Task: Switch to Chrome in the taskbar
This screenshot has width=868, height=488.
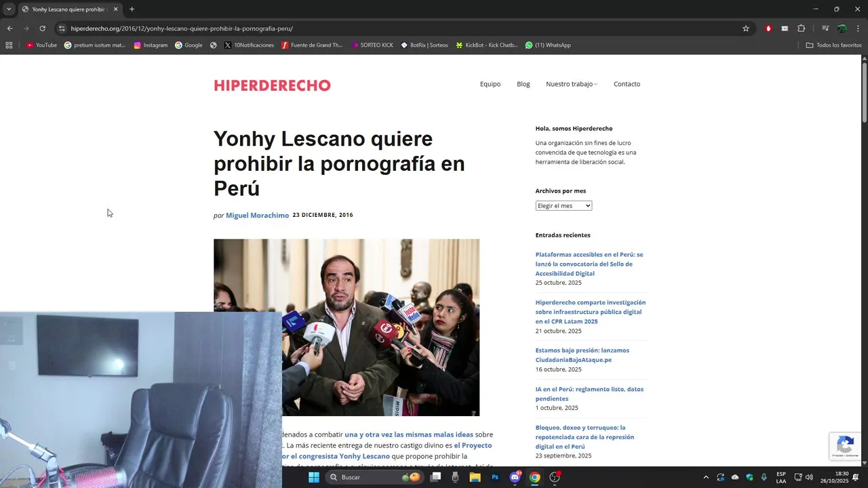Action: pos(534,477)
